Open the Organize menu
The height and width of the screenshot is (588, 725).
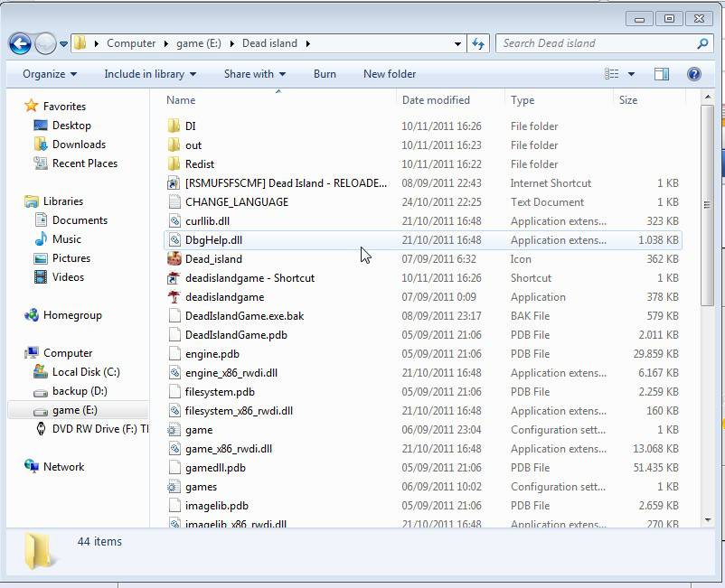click(x=50, y=74)
